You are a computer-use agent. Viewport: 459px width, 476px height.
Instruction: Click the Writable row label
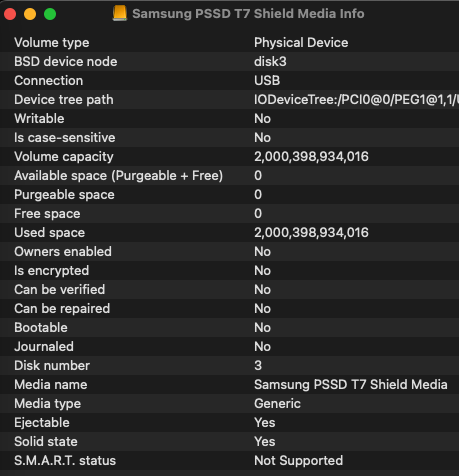(x=39, y=119)
